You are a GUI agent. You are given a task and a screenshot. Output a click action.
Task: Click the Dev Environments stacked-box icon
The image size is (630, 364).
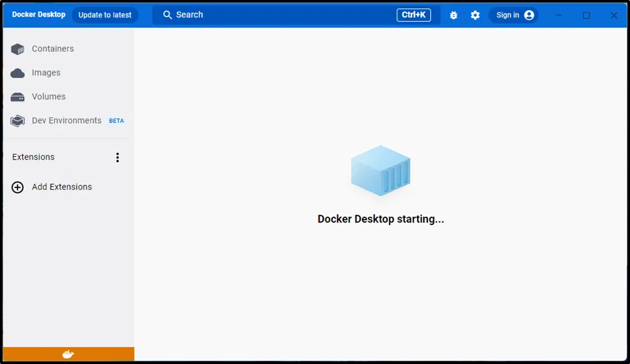point(18,120)
